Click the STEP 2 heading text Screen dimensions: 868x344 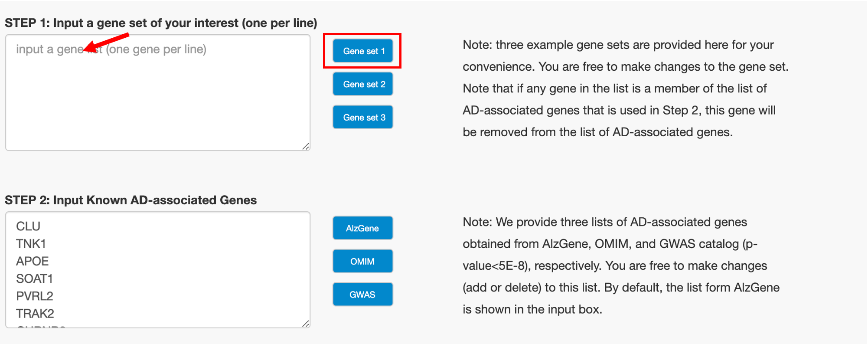(131, 200)
